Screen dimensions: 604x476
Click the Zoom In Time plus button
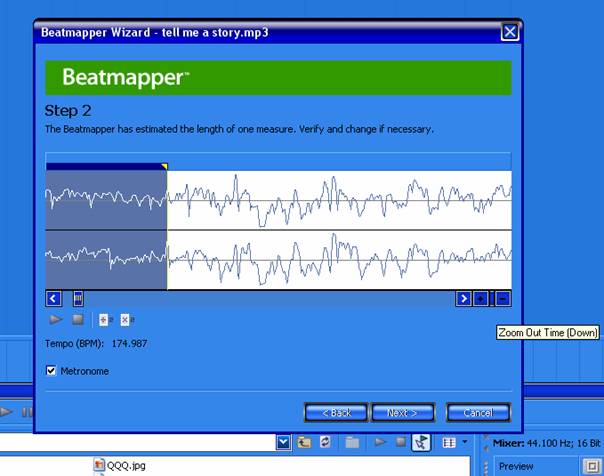pyautogui.click(x=481, y=298)
